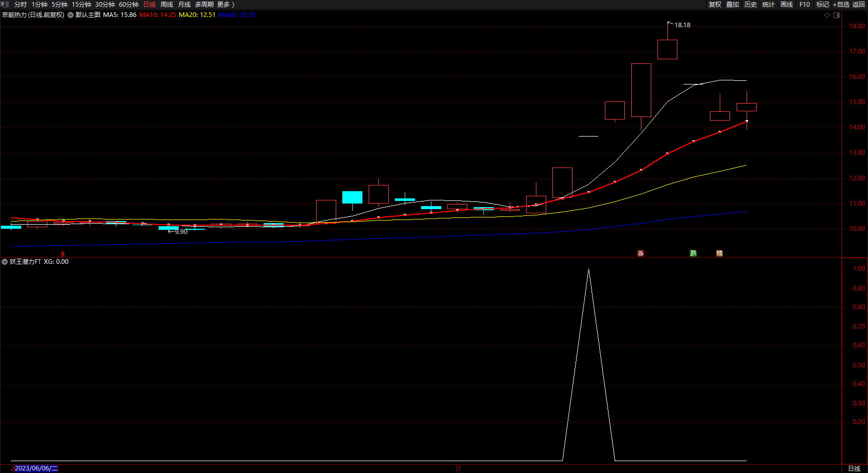Select the 30分钟 timeframe
The image size is (868, 473).
coord(105,5)
